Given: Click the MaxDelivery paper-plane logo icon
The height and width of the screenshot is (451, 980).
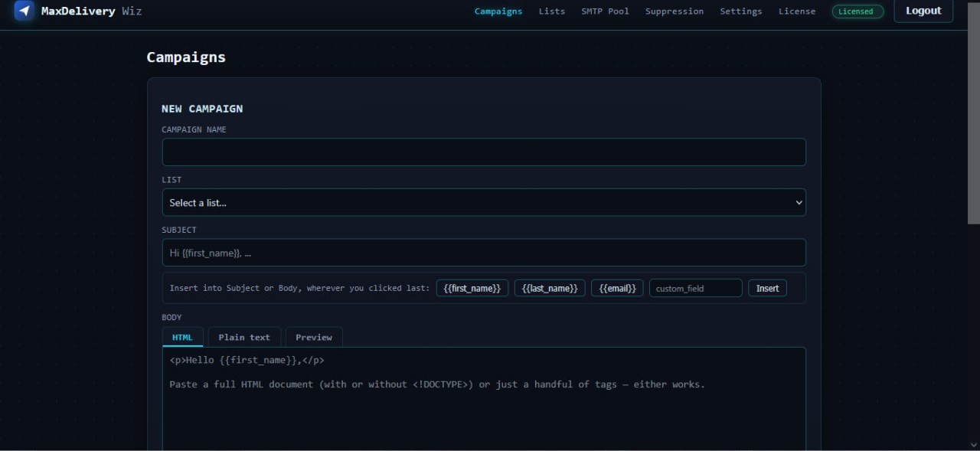Looking at the screenshot, I should (24, 11).
